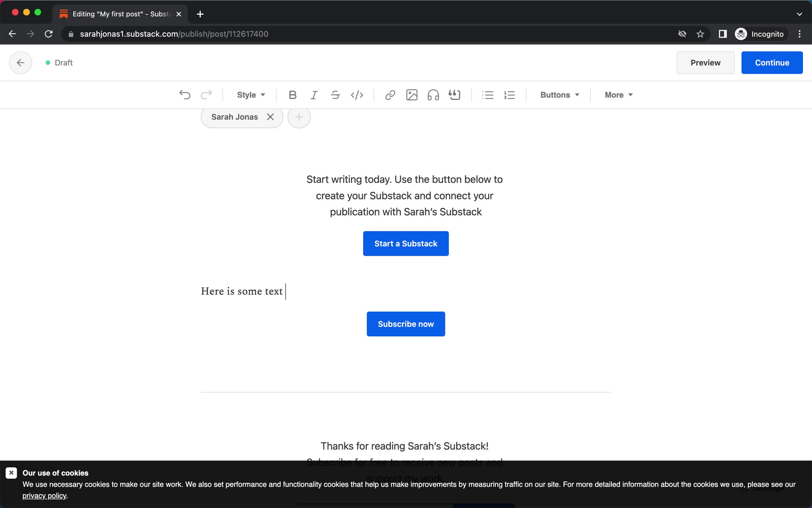812x508 pixels.
Task: Click the redo arrow icon
Action: pyautogui.click(x=206, y=95)
